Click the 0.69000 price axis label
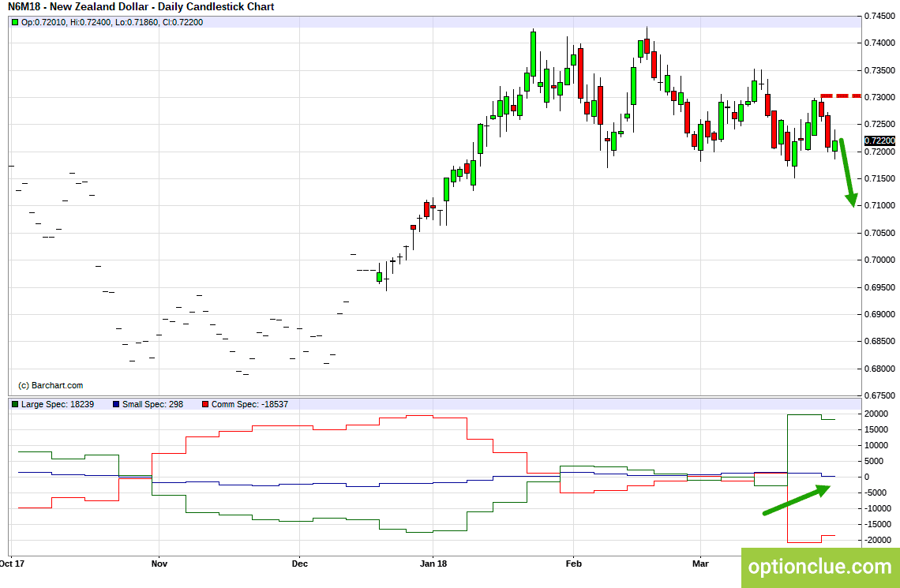This screenshot has width=900, height=588. pyautogui.click(x=881, y=314)
